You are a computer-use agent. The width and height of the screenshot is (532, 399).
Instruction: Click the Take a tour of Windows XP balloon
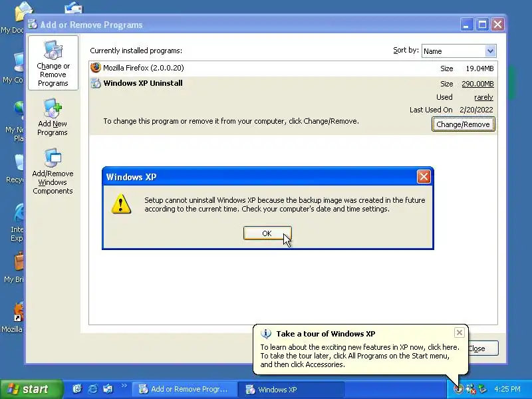pos(360,350)
